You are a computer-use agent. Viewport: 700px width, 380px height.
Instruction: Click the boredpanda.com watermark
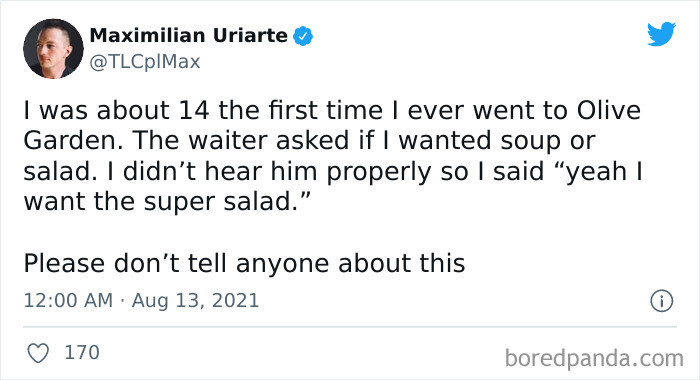coord(594,359)
